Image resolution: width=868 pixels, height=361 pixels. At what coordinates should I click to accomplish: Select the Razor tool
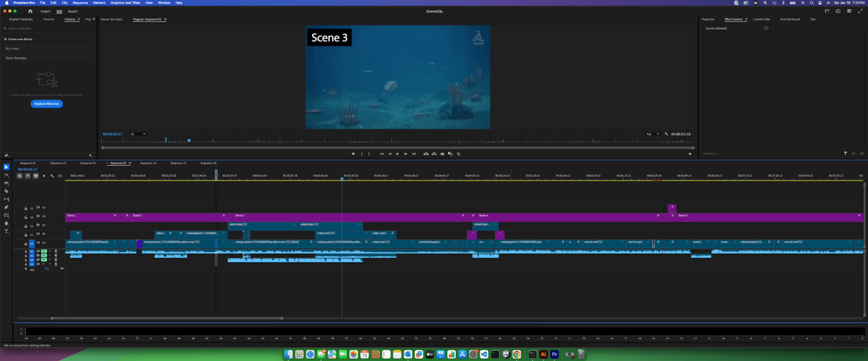6,191
